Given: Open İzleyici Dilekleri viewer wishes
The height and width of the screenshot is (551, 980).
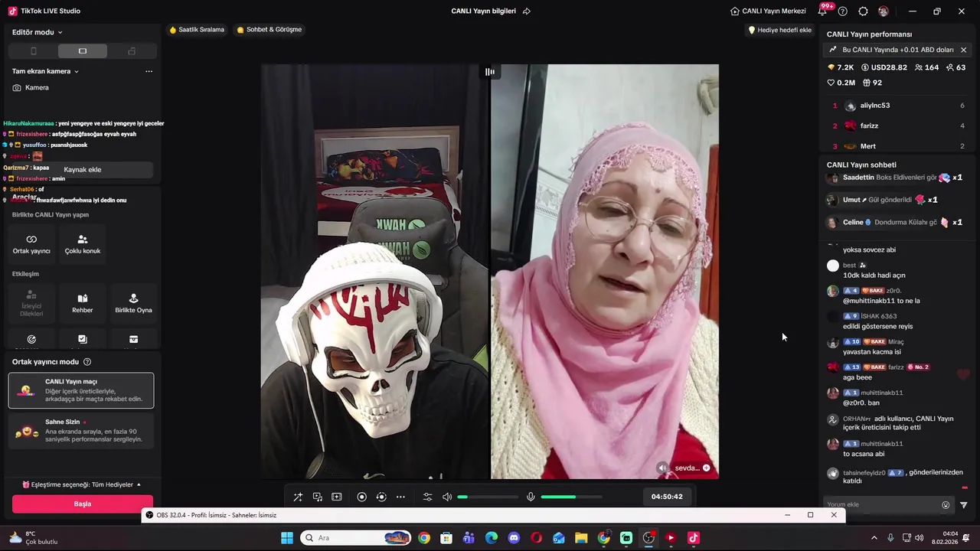Looking at the screenshot, I should (x=31, y=303).
